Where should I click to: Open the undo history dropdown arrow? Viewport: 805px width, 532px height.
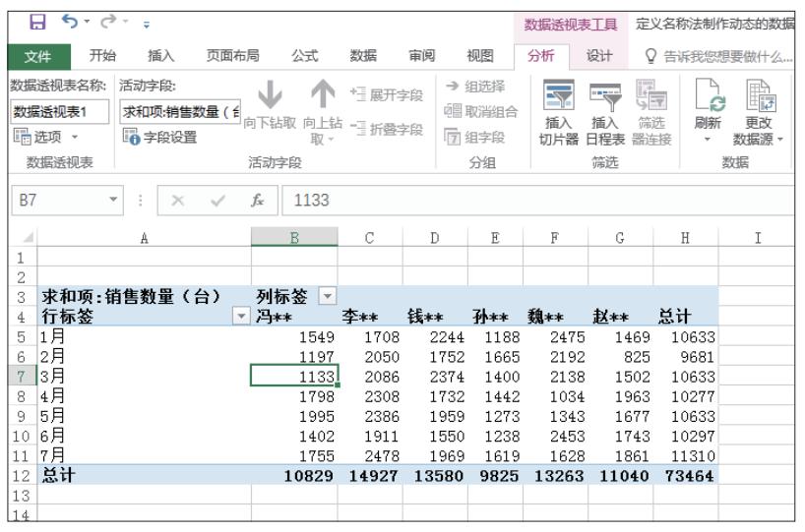(x=88, y=22)
